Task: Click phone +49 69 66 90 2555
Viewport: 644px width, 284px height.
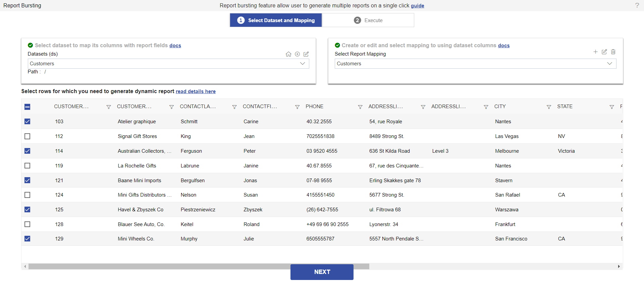Action: [327, 224]
